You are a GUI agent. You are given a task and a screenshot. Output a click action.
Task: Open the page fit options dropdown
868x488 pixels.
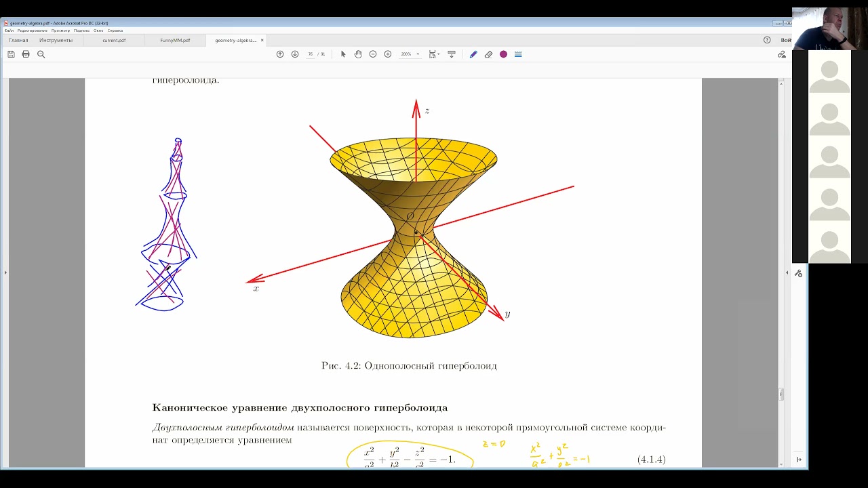435,54
